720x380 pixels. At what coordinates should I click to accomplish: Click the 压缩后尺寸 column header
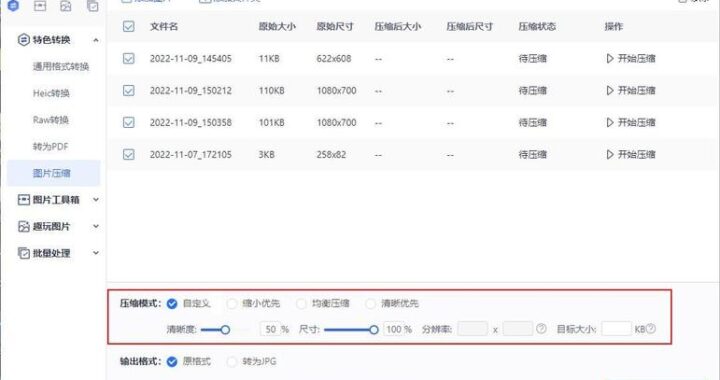click(470, 27)
